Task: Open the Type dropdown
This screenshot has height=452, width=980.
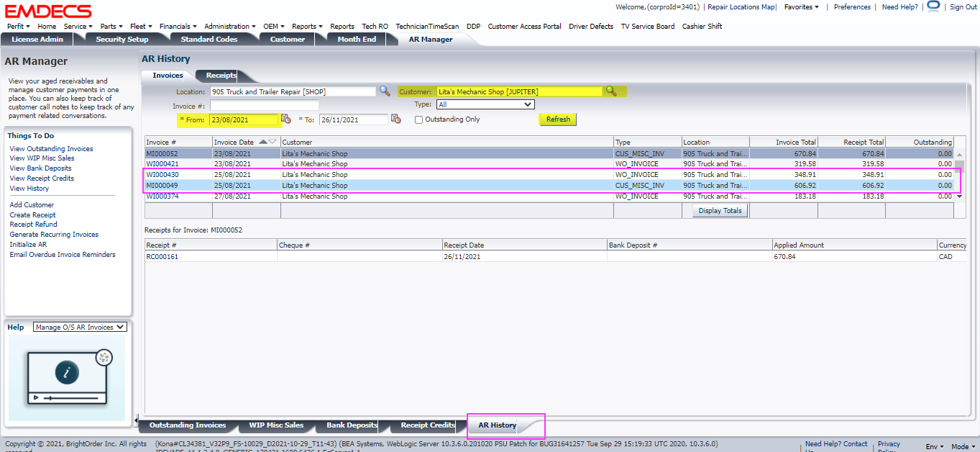Action: click(485, 104)
